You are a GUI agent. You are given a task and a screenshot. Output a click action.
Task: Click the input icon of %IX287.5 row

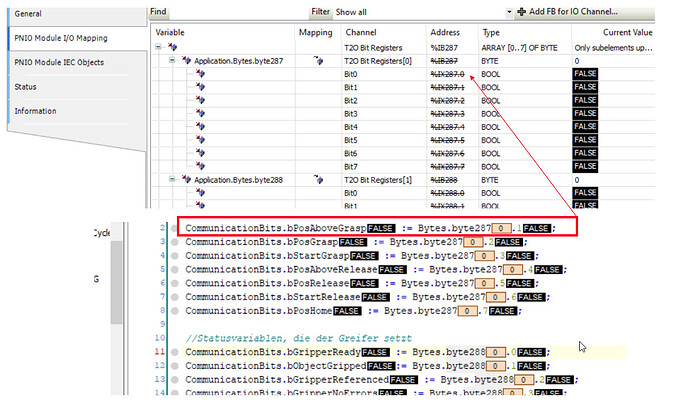coord(201,140)
